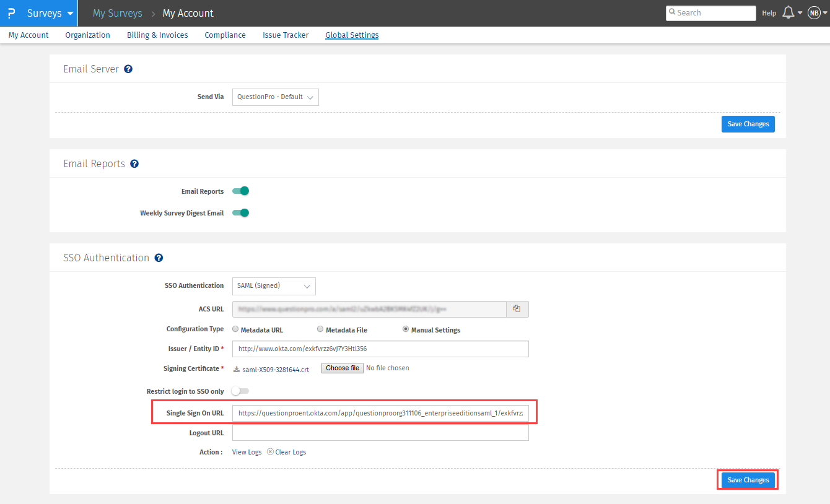Image resolution: width=830 pixels, height=504 pixels.
Task: Click the Email Server help icon
Action: pyautogui.click(x=128, y=69)
